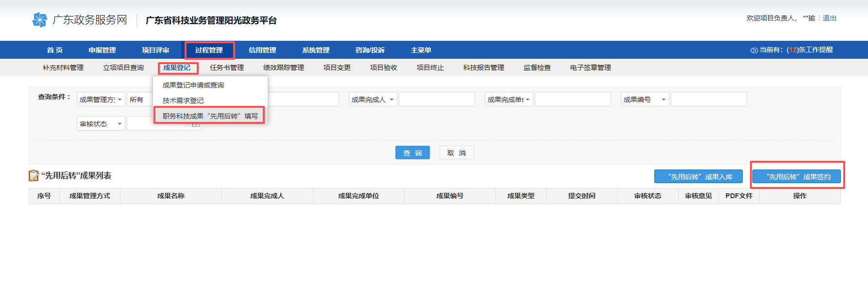
Task: Click the 成果完成单位 column header
Action: 358,196
